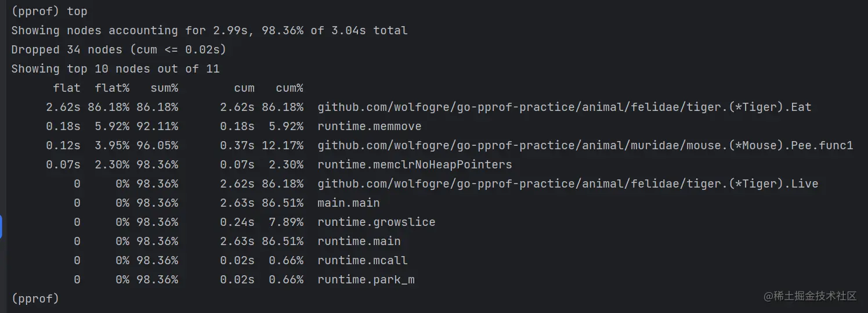Click the blue marker on the left edge
The image size is (868, 313).
coord(1,226)
